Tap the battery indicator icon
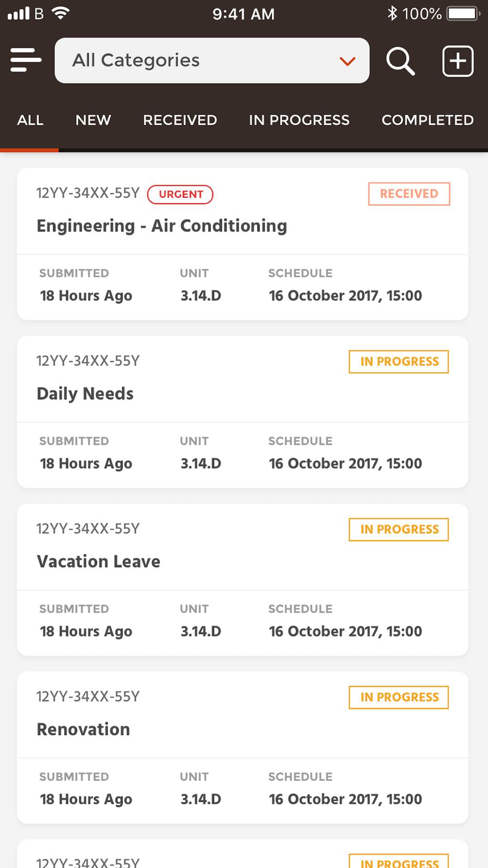 point(463,13)
